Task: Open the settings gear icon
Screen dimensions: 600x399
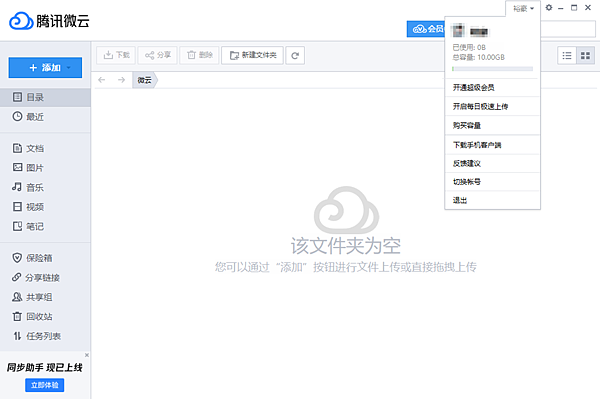Action: pos(549,8)
